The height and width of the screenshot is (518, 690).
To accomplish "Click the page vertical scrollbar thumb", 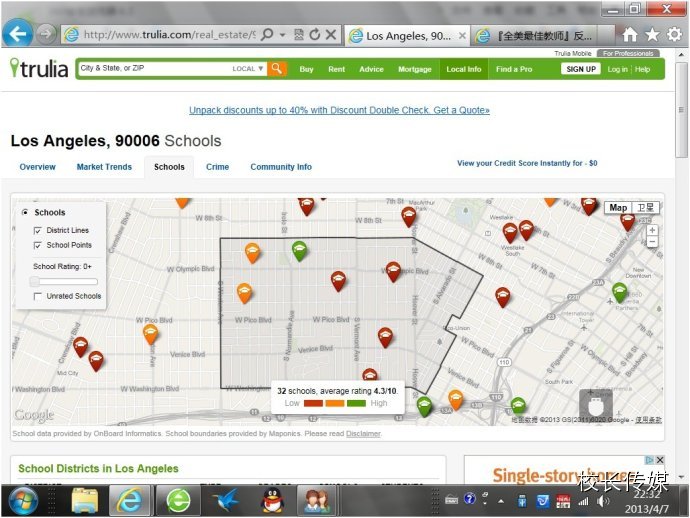I will [681, 110].
